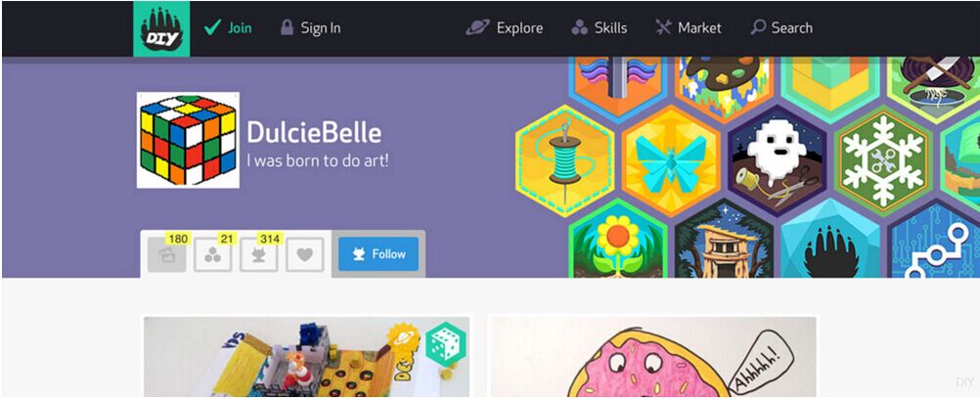The width and height of the screenshot is (980, 401).
Task: Open the treehouse skill badge
Action: pyautogui.click(x=724, y=240)
